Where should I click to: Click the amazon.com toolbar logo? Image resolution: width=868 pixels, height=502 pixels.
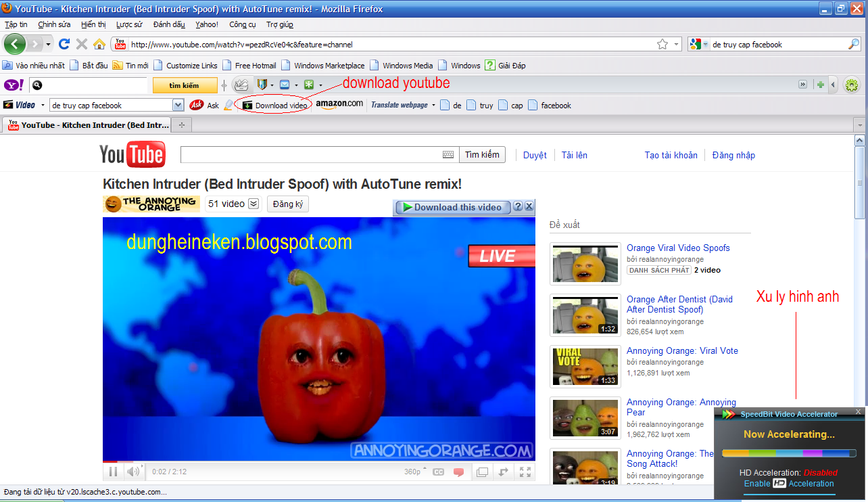[339, 104]
